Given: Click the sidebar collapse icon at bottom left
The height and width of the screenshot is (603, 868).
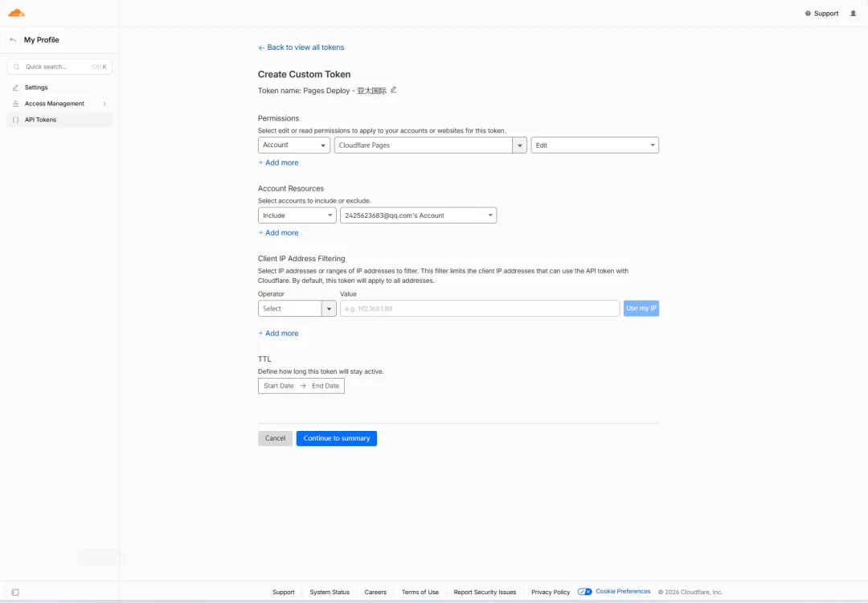Looking at the screenshot, I should [15, 592].
